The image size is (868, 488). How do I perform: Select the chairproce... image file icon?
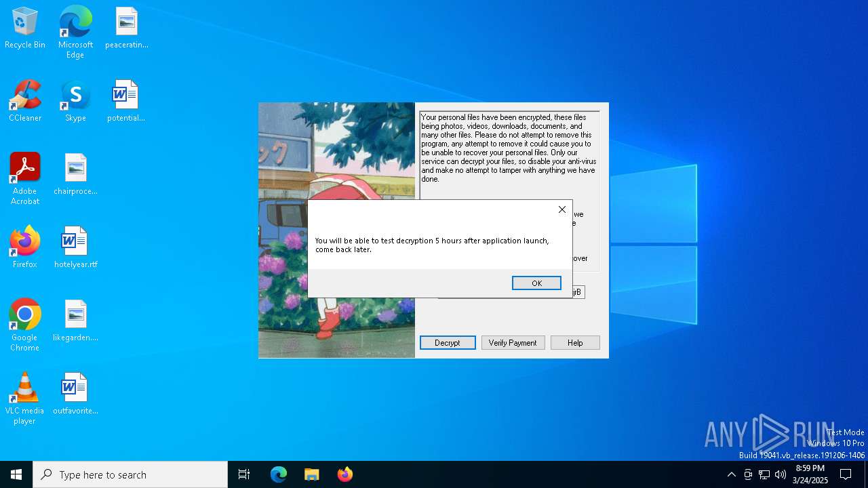click(x=75, y=175)
